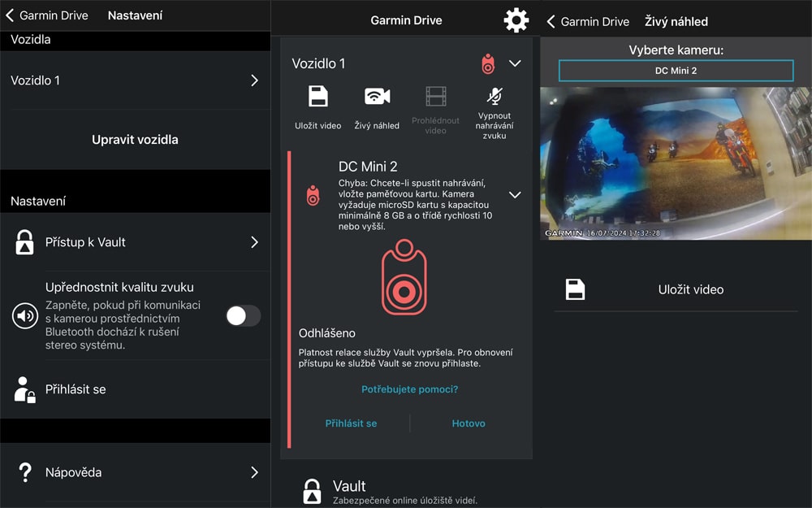
Task: Open Přístup k Vault chevron
Action: [x=254, y=242]
